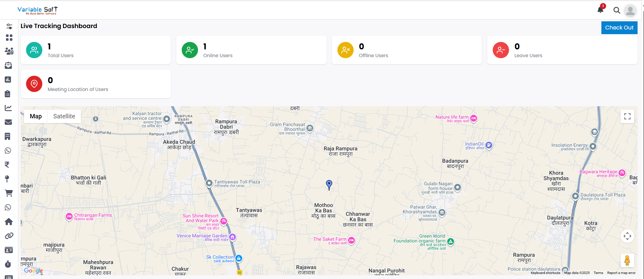Click the WhatsApp icon below the cart icon

8,207
